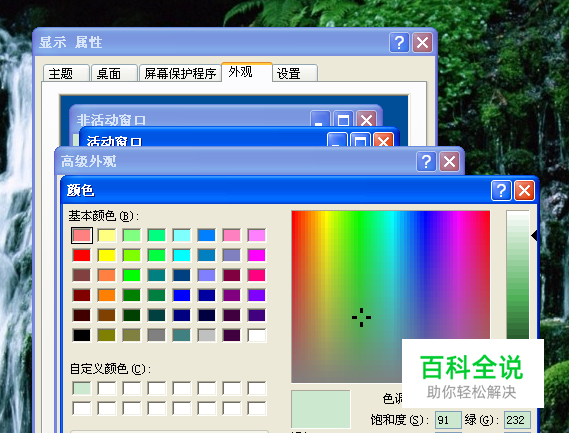Select the teal swatch in third row
The width and height of the screenshot is (569, 433).
pos(156,275)
